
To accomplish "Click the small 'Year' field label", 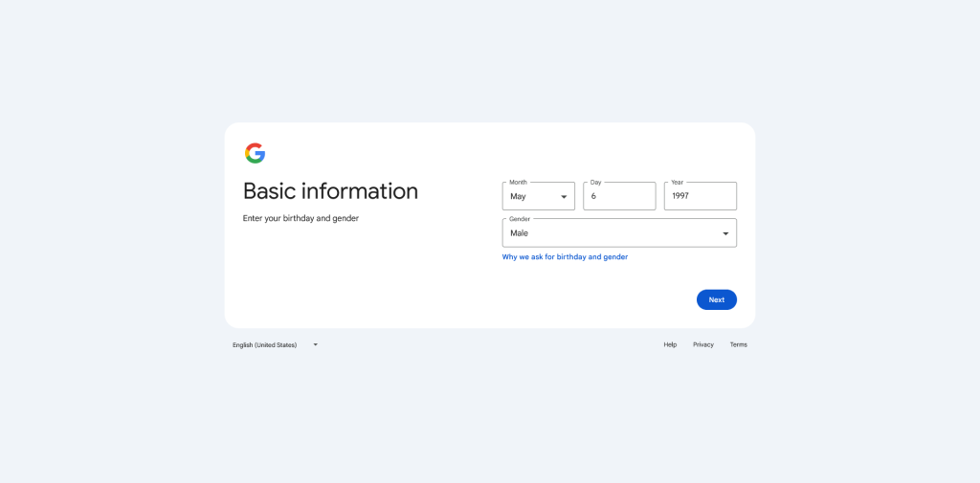I will click(678, 182).
